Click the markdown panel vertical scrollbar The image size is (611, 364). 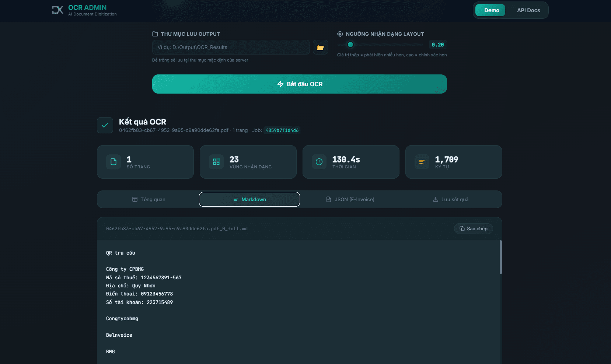tap(500, 258)
